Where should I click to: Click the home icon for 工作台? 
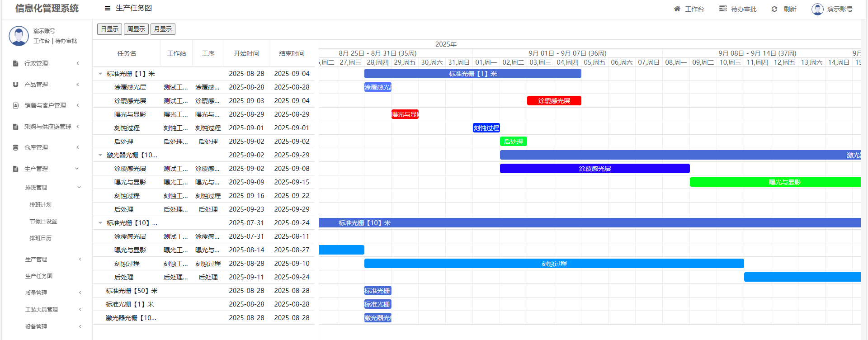point(677,9)
